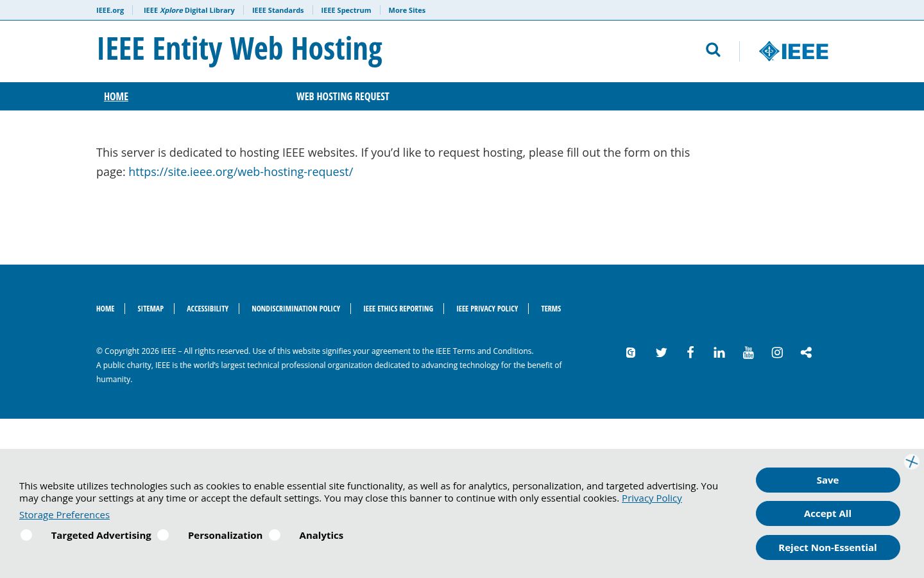924x578 pixels.
Task: Open the footer HOME link
Action: point(105,309)
